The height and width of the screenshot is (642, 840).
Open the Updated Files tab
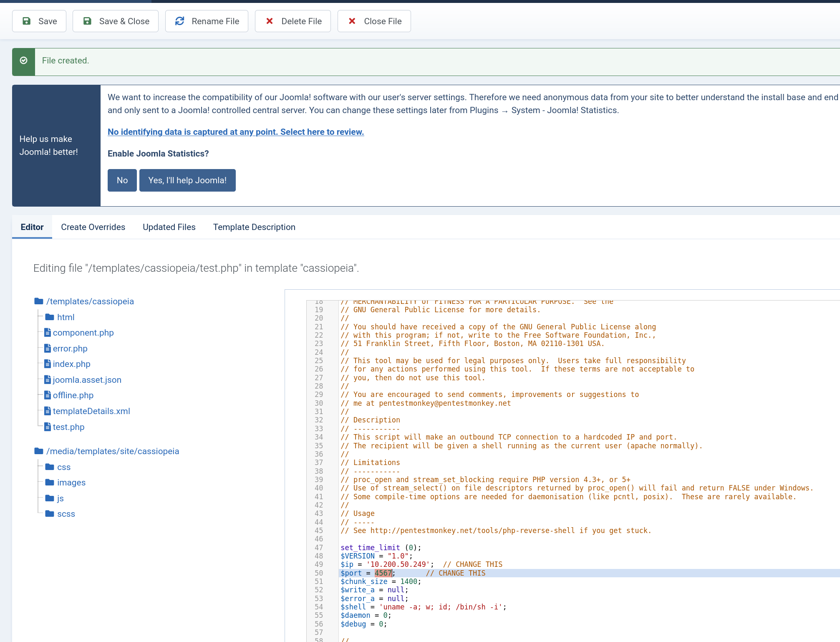(x=169, y=227)
